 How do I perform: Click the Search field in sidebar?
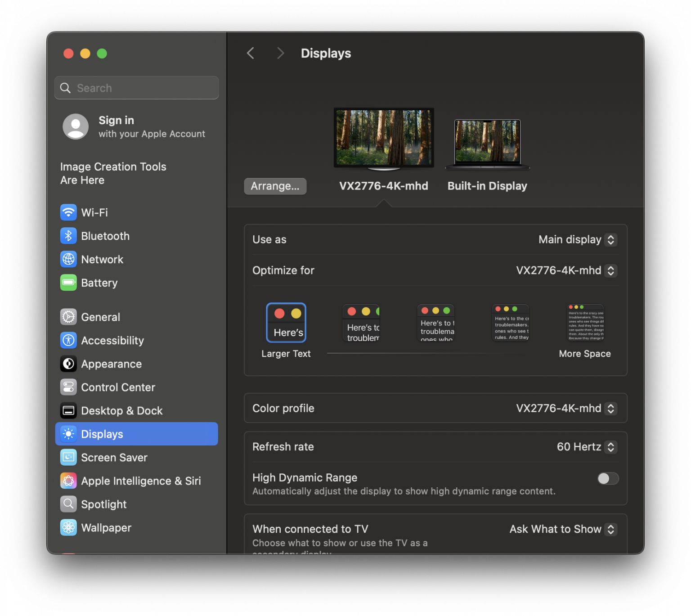137,88
